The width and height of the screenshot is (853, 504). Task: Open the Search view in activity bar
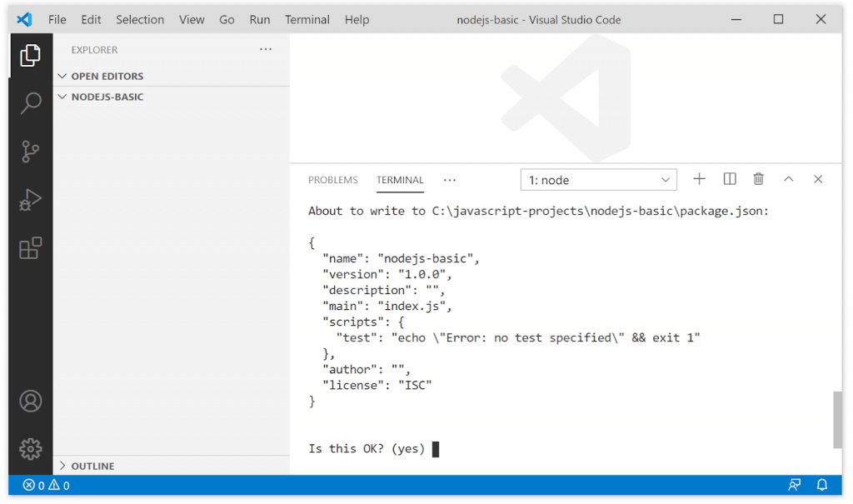(x=31, y=103)
